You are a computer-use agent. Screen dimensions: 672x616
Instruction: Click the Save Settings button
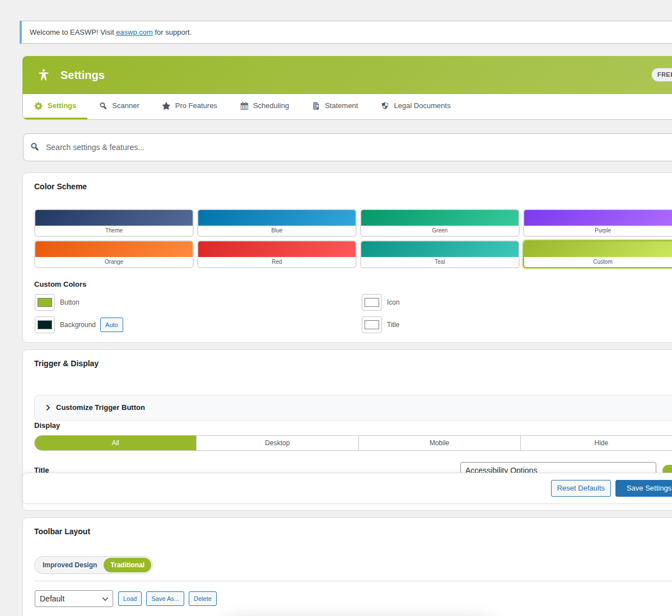(648, 488)
